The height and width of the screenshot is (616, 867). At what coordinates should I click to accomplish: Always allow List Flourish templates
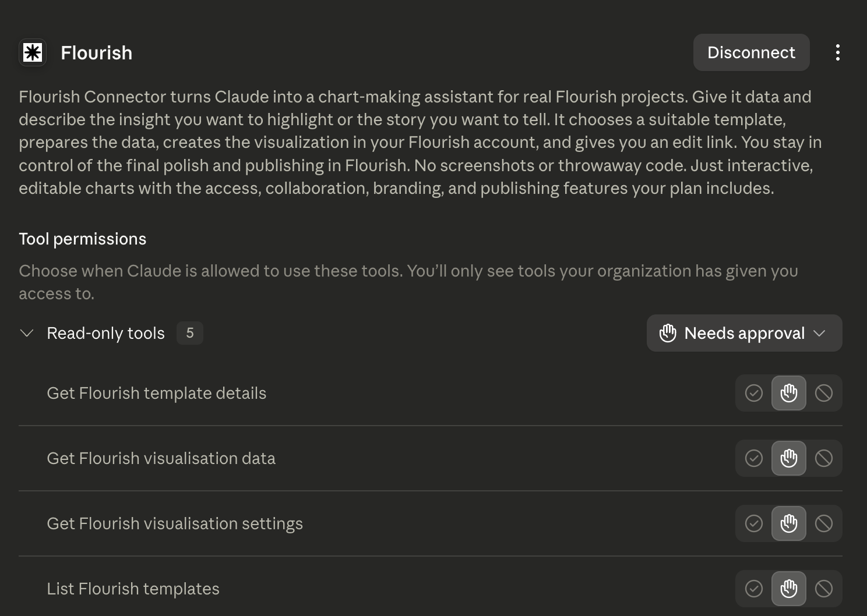(753, 589)
